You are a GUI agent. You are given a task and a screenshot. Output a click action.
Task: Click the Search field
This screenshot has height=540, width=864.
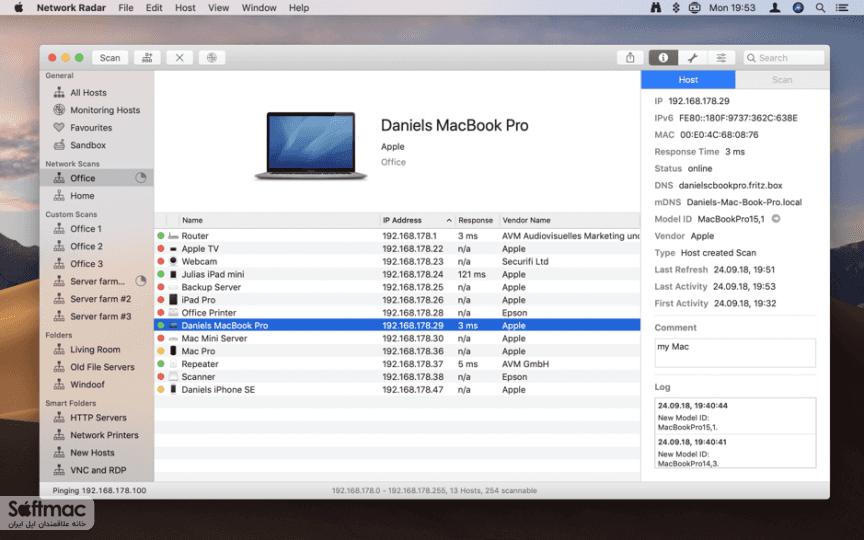pyautogui.click(x=784, y=58)
